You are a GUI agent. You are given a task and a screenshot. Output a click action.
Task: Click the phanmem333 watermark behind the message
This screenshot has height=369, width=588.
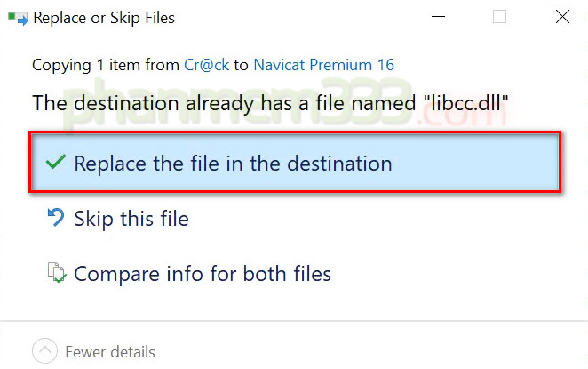tap(285, 103)
